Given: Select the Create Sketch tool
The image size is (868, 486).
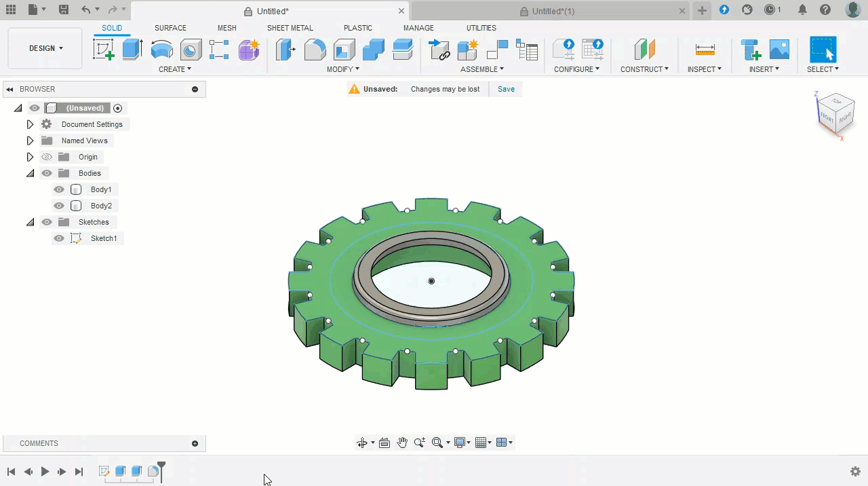Looking at the screenshot, I should pyautogui.click(x=103, y=50).
